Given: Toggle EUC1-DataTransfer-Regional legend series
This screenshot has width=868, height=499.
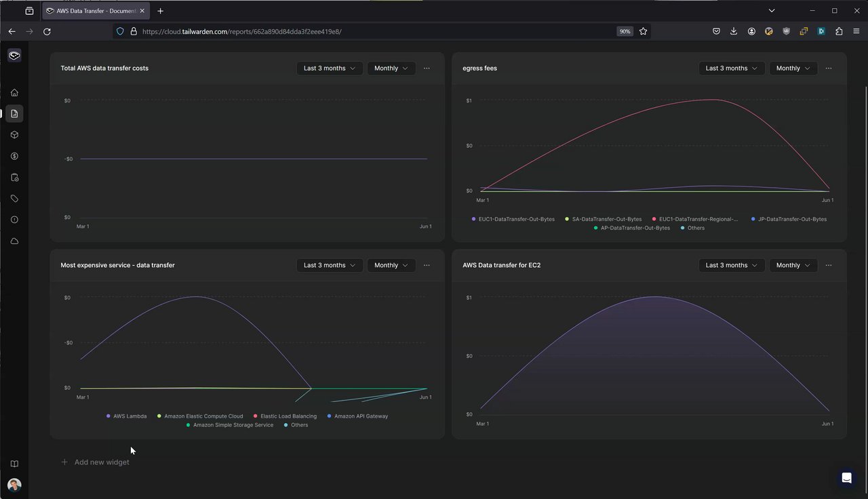Looking at the screenshot, I should [x=695, y=219].
